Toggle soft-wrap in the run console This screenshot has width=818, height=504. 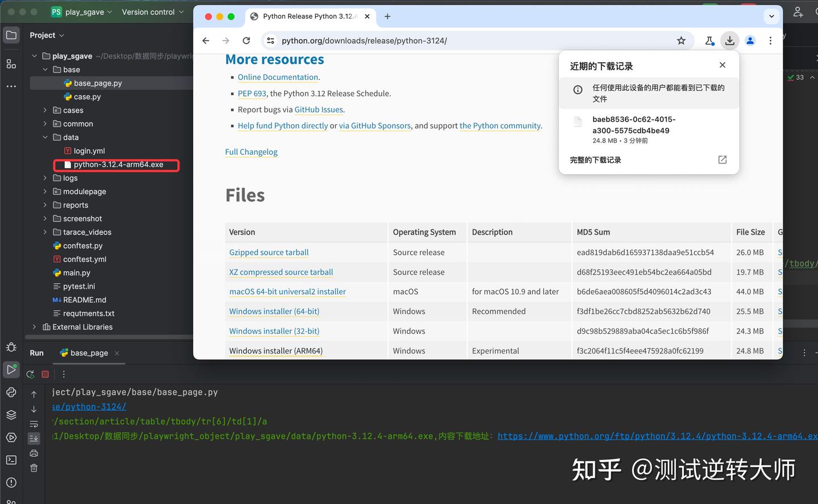(34, 423)
